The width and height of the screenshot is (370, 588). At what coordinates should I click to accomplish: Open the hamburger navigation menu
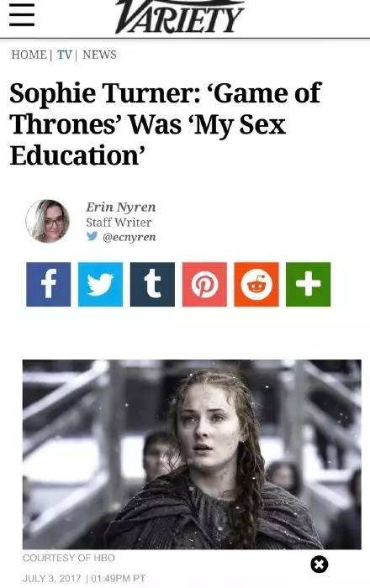point(22,15)
